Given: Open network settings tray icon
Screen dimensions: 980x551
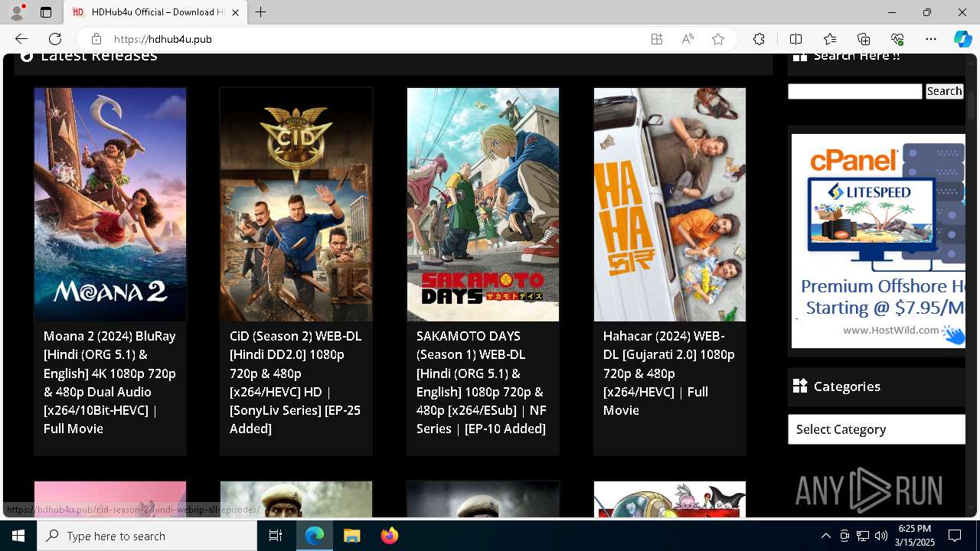Looking at the screenshot, I should click(x=862, y=536).
